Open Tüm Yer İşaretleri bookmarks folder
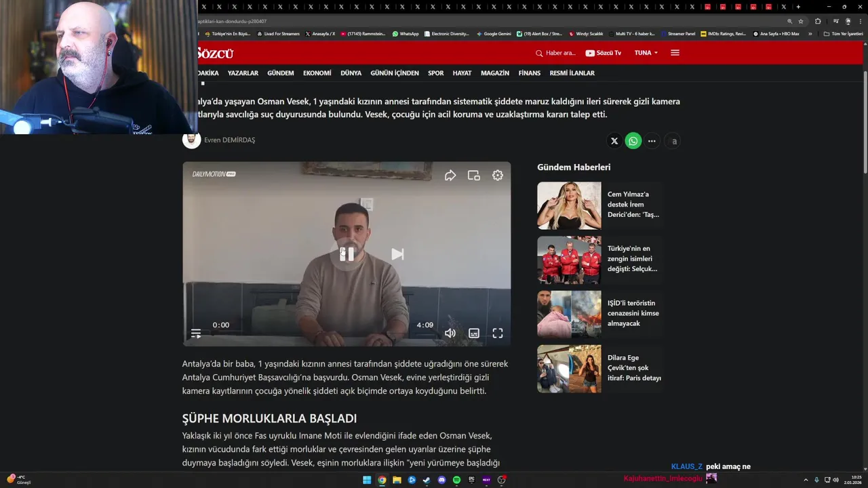868x488 pixels. click(x=843, y=34)
